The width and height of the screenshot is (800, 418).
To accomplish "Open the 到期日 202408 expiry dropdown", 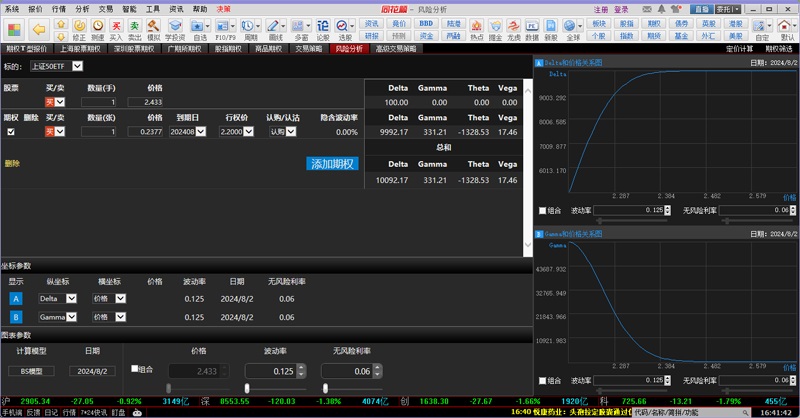I will point(200,131).
